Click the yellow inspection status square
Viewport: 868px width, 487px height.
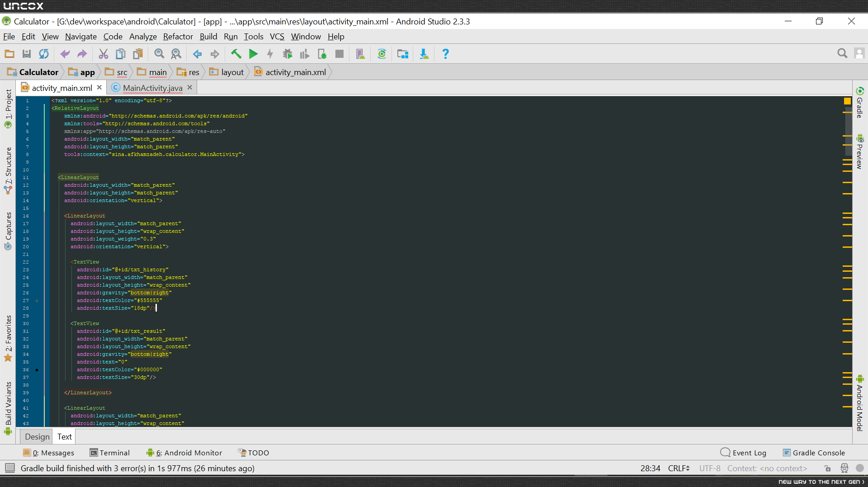click(847, 101)
